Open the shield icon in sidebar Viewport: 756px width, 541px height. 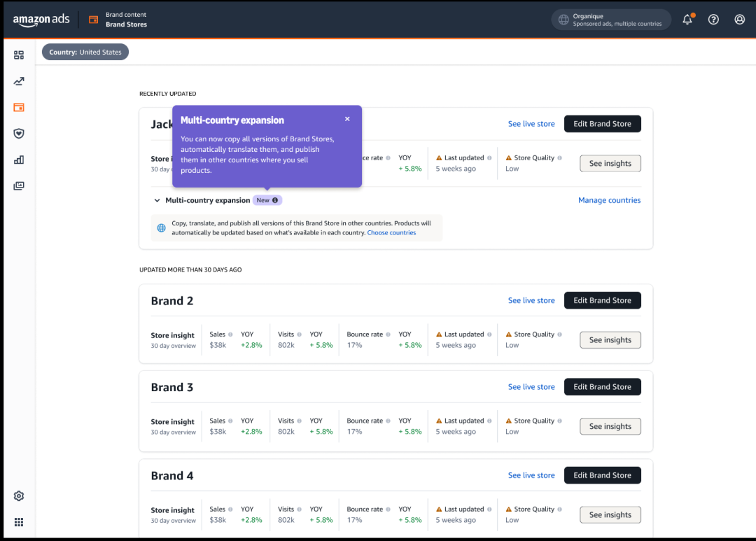[x=19, y=134]
